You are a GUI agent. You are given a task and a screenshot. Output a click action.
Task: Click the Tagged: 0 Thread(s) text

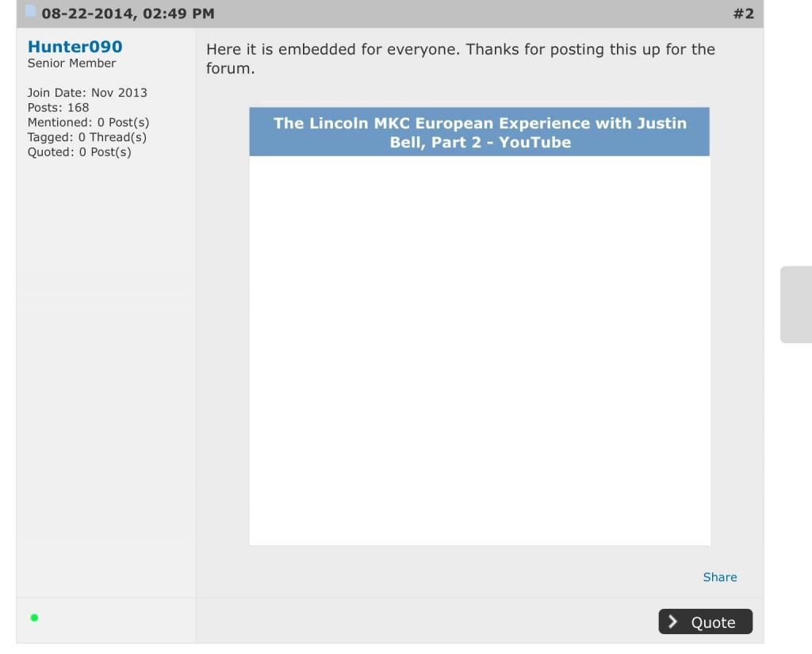[x=87, y=137]
